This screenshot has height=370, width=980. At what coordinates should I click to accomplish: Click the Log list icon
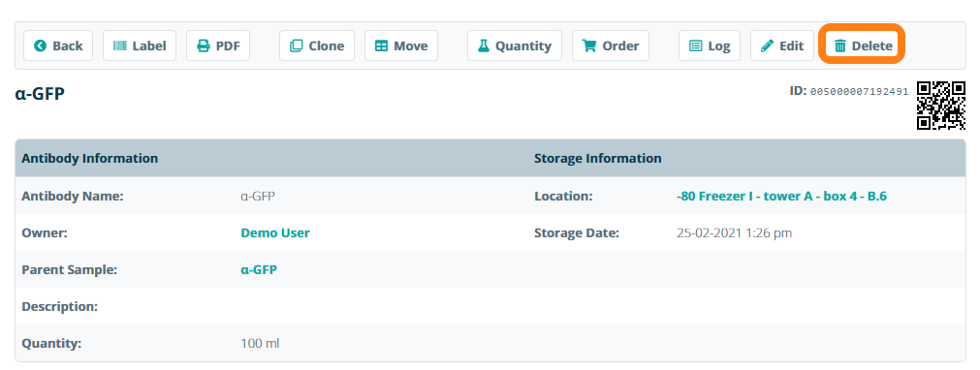696,46
